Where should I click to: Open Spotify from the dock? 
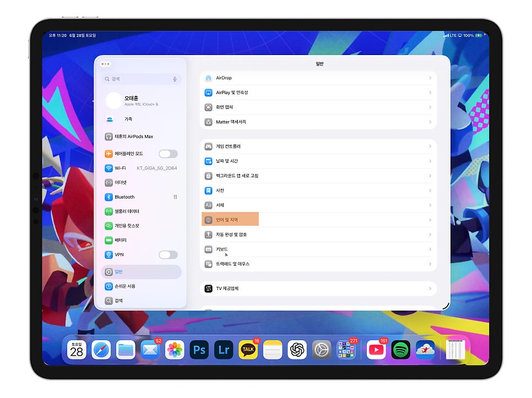pyautogui.click(x=401, y=350)
